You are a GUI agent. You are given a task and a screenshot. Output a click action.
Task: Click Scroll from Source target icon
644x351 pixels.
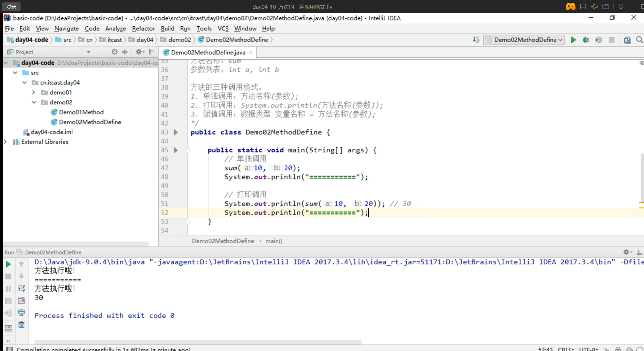pyautogui.click(x=115, y=52)
